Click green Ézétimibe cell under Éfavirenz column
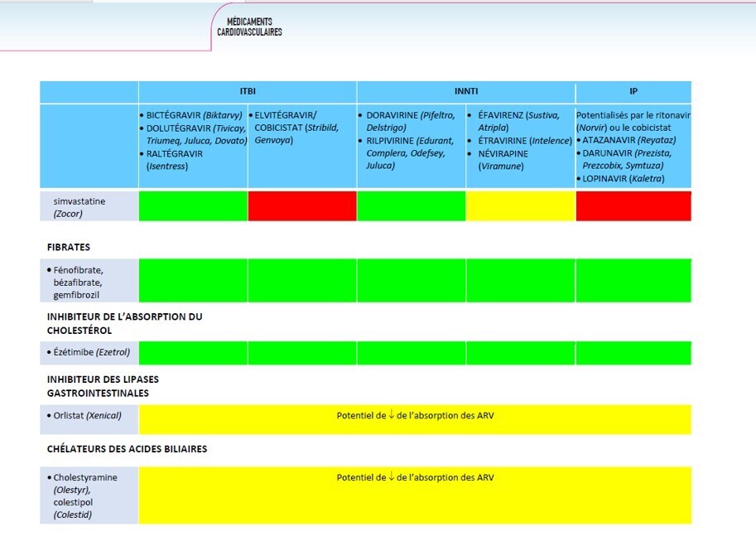The height and width of the screenshot is (546, 756). [521, 353]
